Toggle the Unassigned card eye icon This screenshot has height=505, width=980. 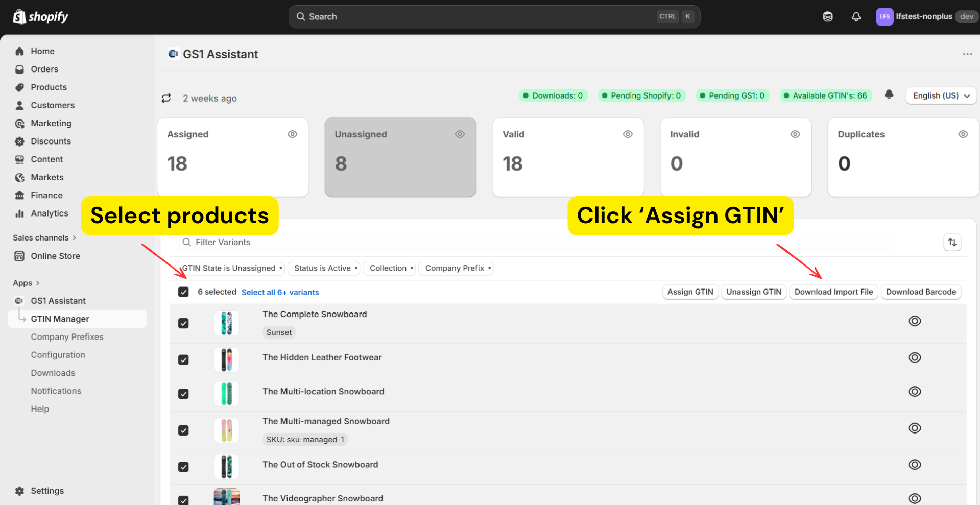(460, 134)
